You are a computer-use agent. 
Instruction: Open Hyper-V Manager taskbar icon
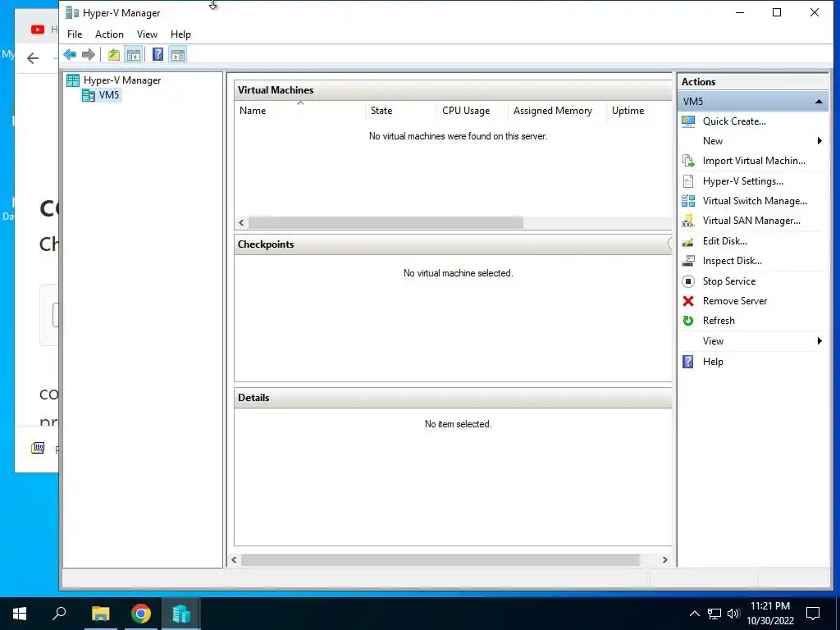pyautogui.click(x=181, y=614)
